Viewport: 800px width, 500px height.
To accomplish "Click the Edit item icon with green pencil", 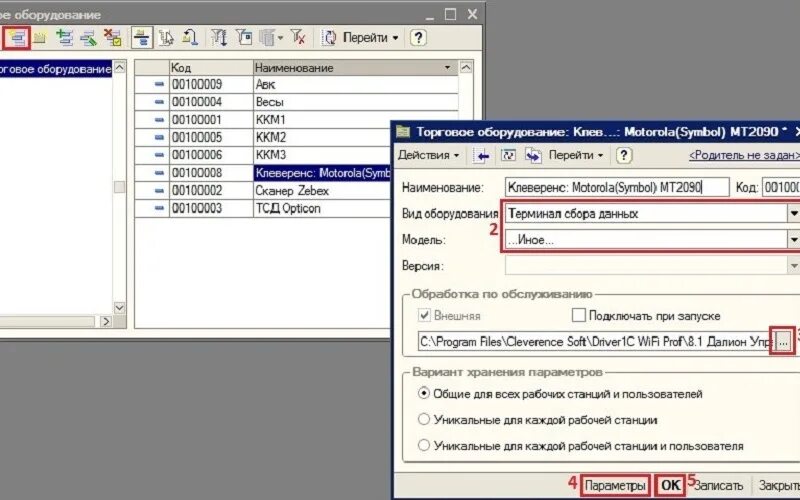I will pos(88,38).
